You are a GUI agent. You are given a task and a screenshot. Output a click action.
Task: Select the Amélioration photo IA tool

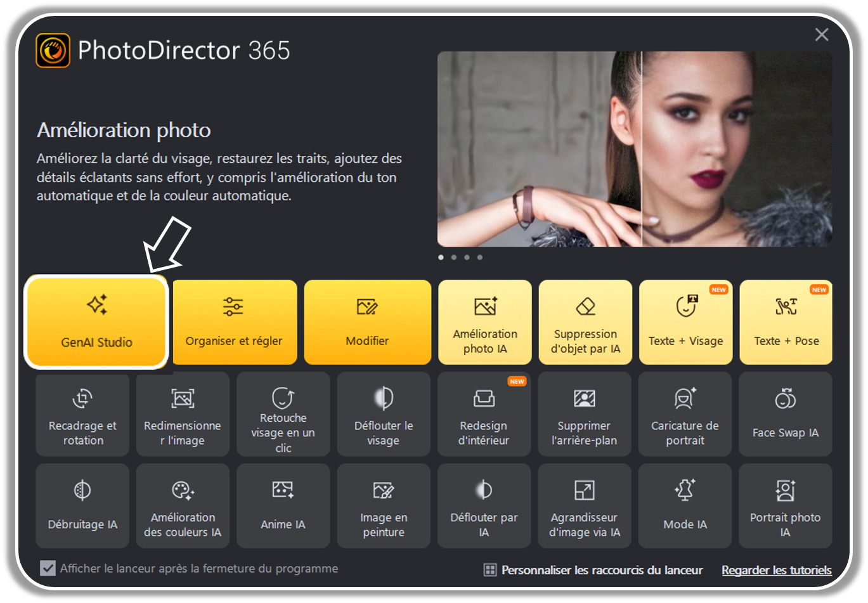point(484,322)
